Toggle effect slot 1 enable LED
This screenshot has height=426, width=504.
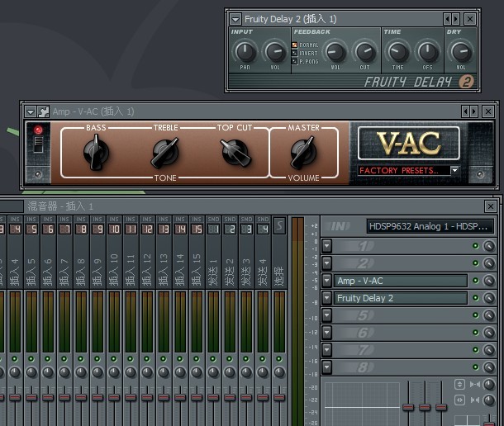tap(475, 246)
